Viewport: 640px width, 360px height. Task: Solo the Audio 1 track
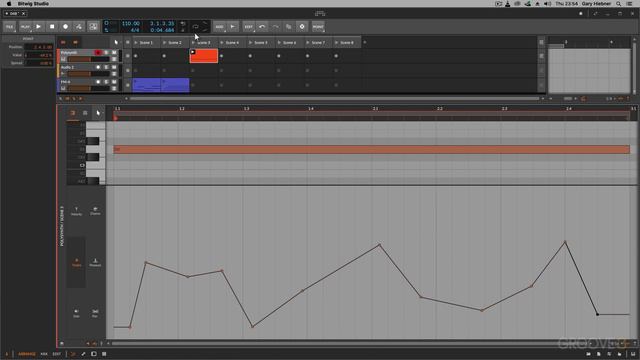[x=106, y=67]
